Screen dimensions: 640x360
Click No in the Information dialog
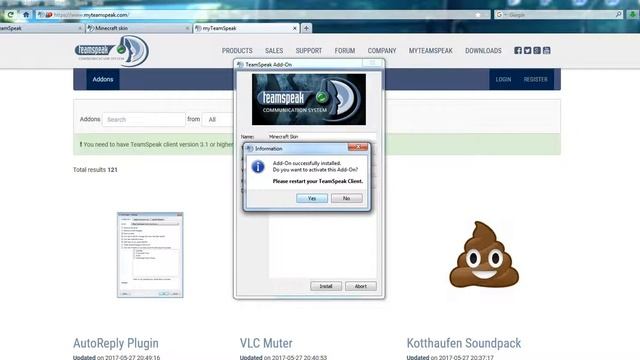pos(347,198)
